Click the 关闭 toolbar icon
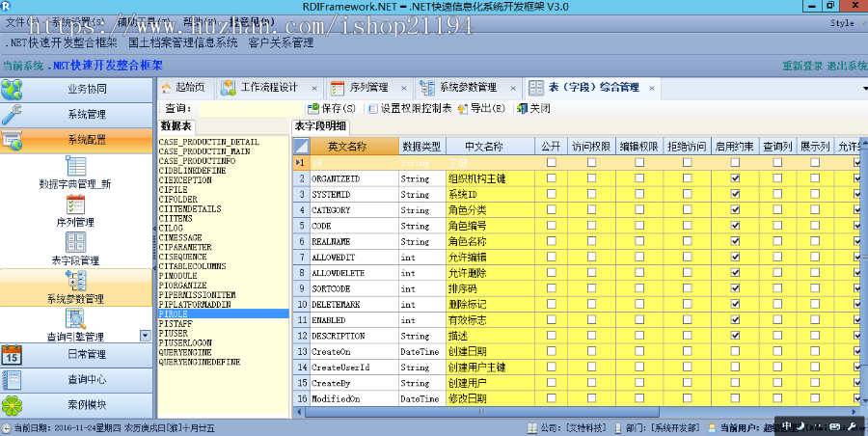 522,109
